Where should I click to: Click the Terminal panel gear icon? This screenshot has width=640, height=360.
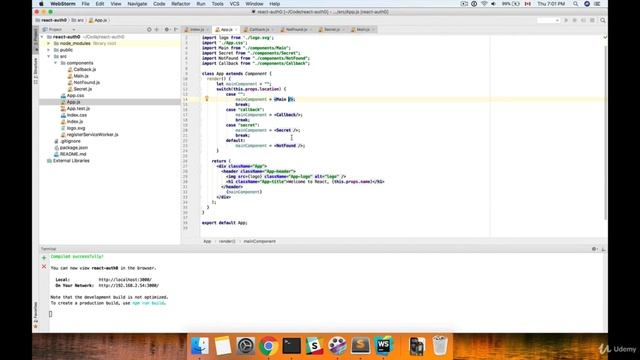594,249
